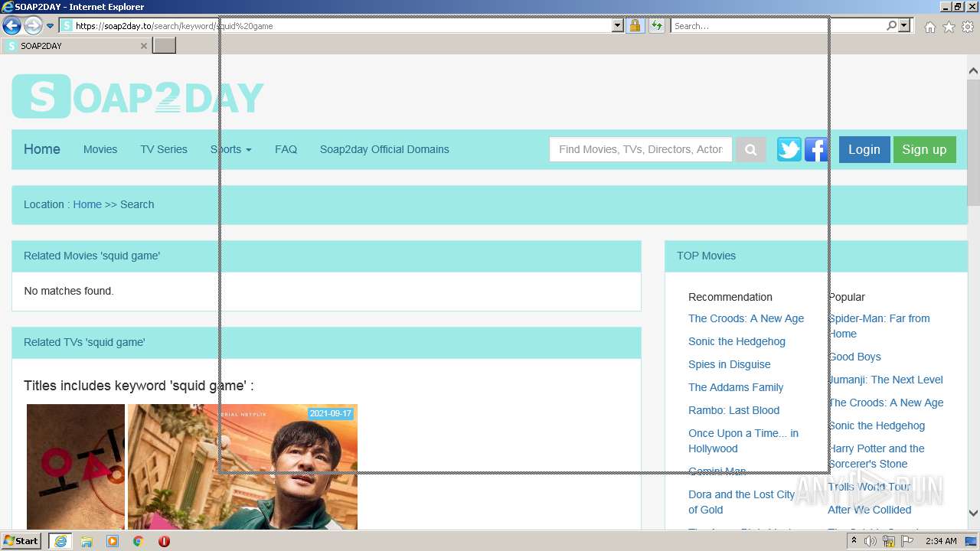Image resolution: width=980 pixels, height=551 pixels.
Task: Click the page scrollbar up arrow
Action: click(973, 71)
